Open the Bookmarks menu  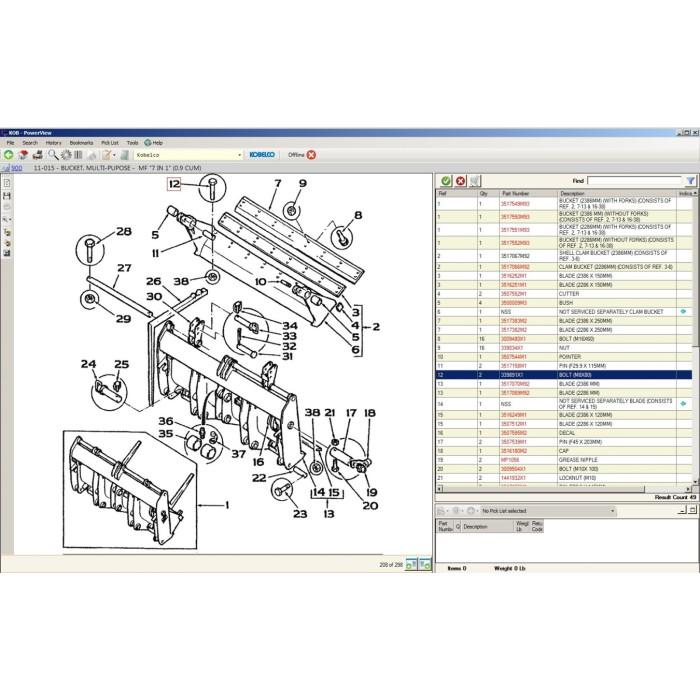click(81, 143)
